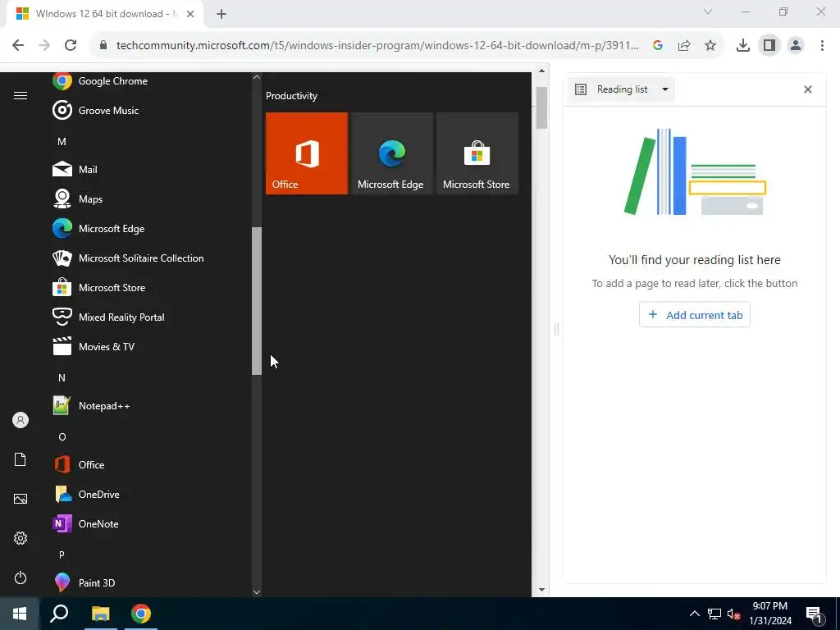The height and width of the screenshot is (630, 840).
Task: Click the Chrome forward arrow
Action: (x=44, y=46)
